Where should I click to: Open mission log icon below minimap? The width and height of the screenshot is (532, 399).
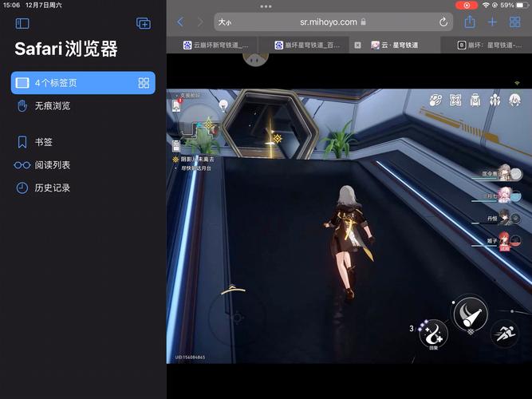tap(176, 146)
